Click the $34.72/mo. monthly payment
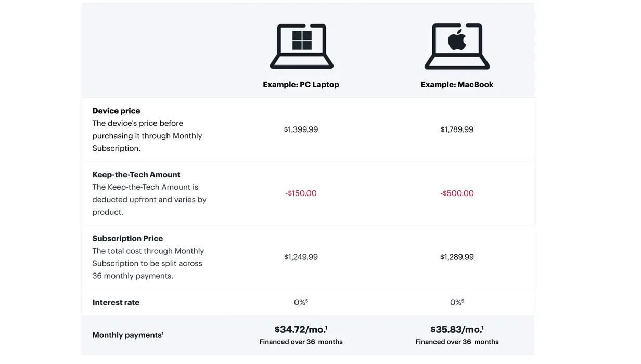641x364 pixels. click(301, 329)
